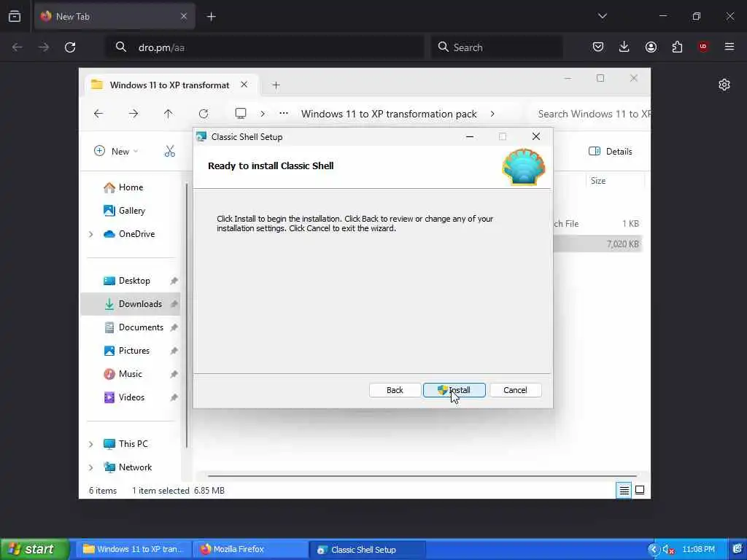Image resolution: width=747 pixels, height=560 pixels.
Task: Open new tab page settings gear
Action: click(x=724, y=85)
